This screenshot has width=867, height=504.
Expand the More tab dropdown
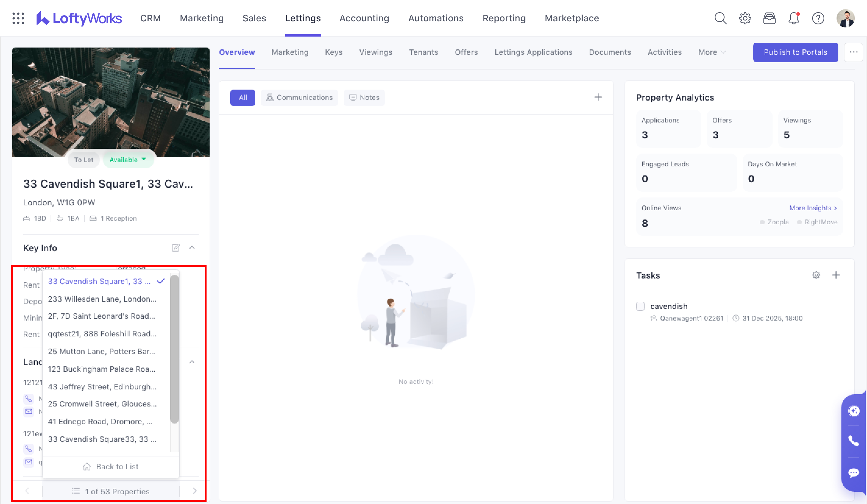coord(712,52)
